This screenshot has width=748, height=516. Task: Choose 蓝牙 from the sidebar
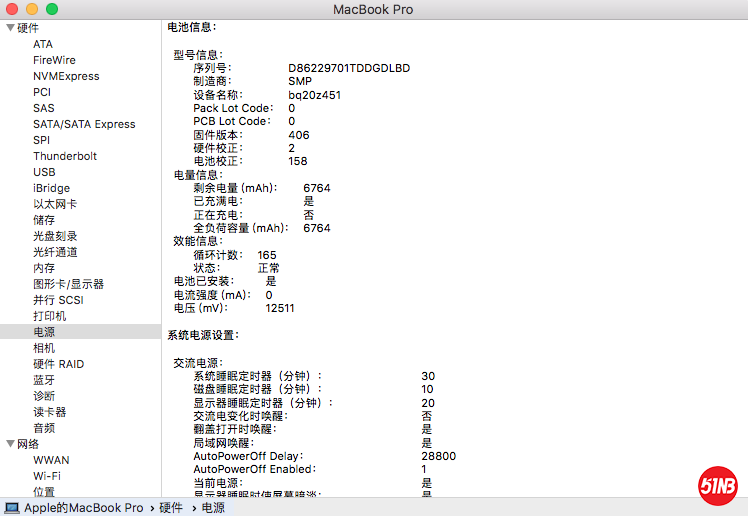click(44, 380)
